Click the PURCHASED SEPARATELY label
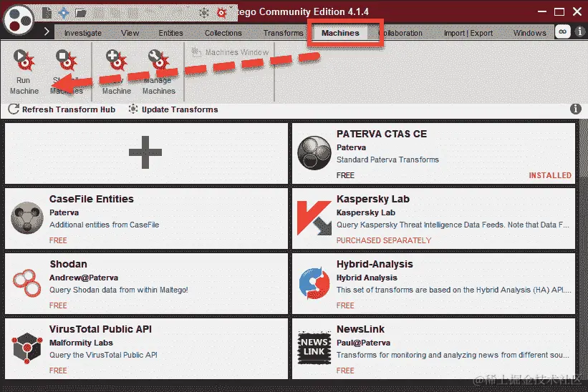 click(384, 240)
